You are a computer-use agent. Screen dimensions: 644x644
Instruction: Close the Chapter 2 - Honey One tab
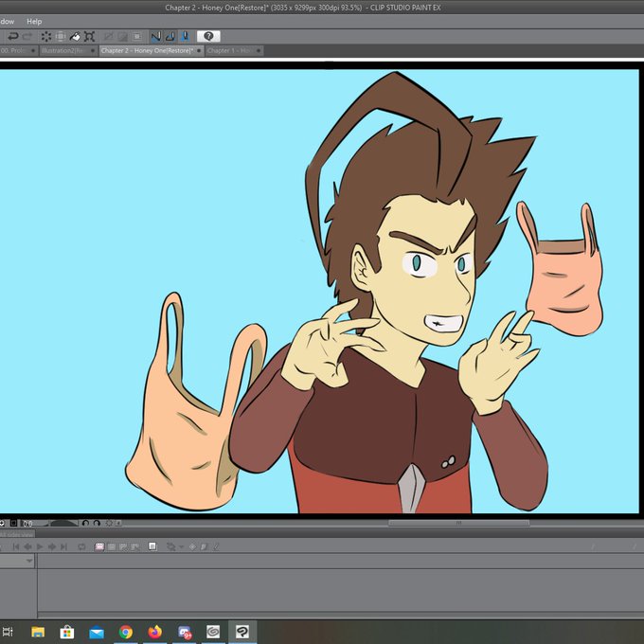pos(199,50)
